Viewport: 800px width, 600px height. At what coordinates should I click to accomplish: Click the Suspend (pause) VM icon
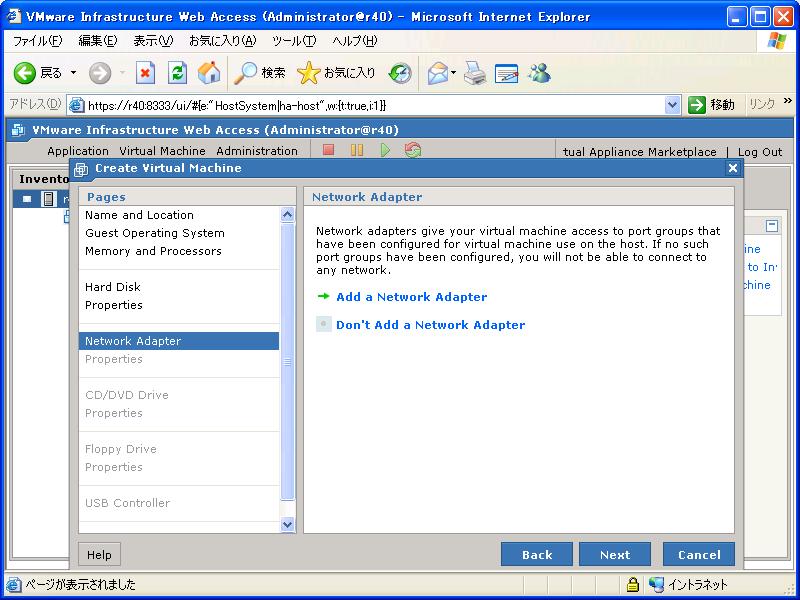tap(357, 150)
